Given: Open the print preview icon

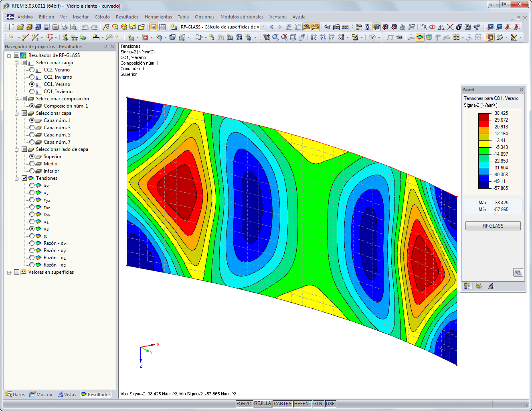Looking at the screenshot, I should pos(74,26).
